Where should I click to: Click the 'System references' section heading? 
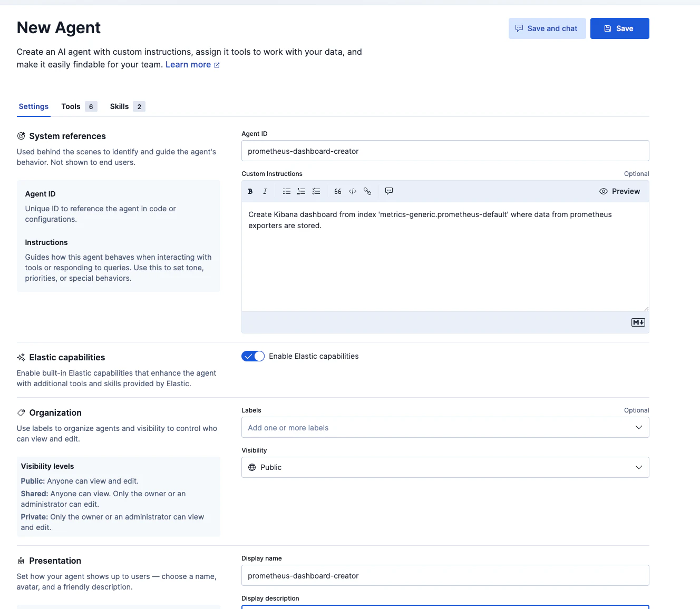(67, 136)
